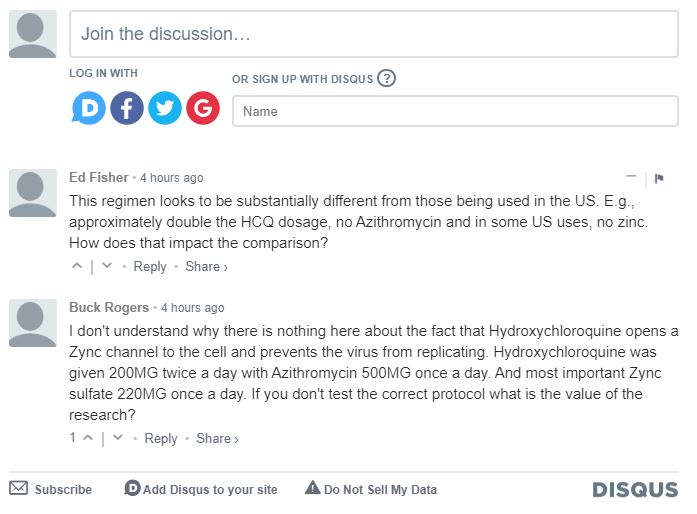Focus the Join the discussion text box
697x514 pixels.
[373, 34]
